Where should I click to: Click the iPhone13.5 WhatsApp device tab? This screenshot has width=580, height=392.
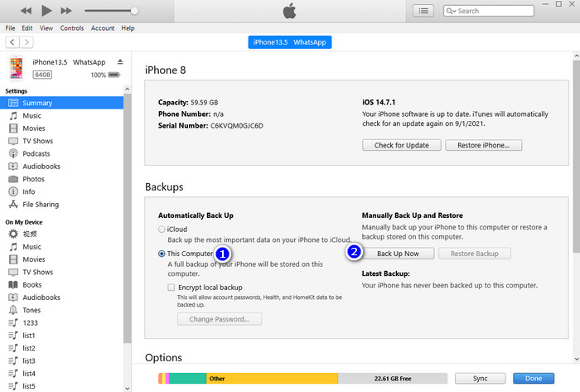point(290,42)
